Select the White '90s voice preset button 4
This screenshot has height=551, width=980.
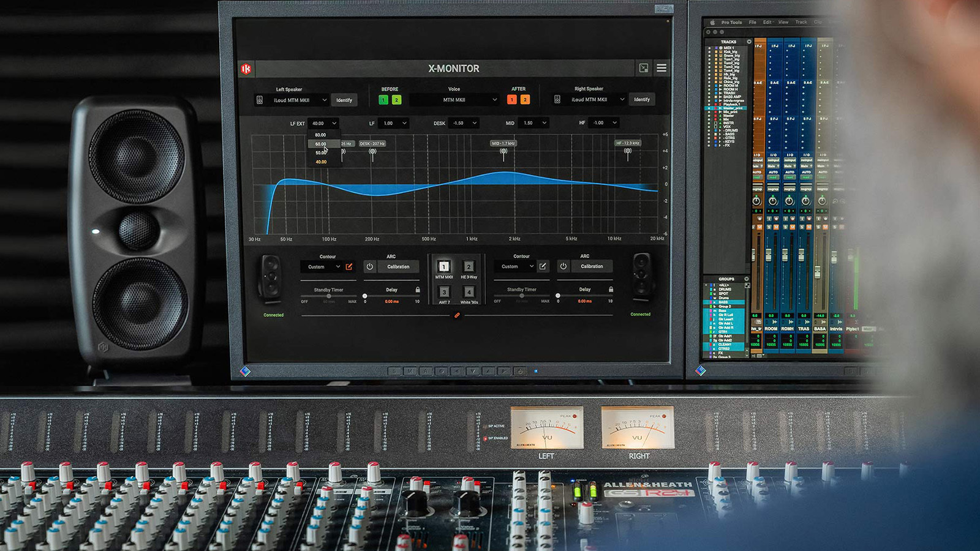point(469,292)
